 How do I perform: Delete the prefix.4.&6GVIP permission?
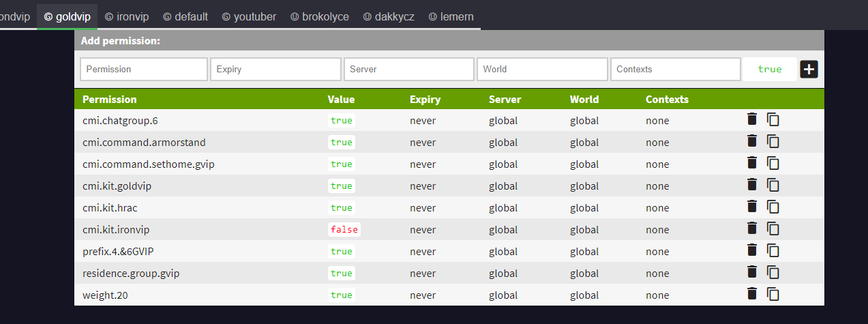752,250
